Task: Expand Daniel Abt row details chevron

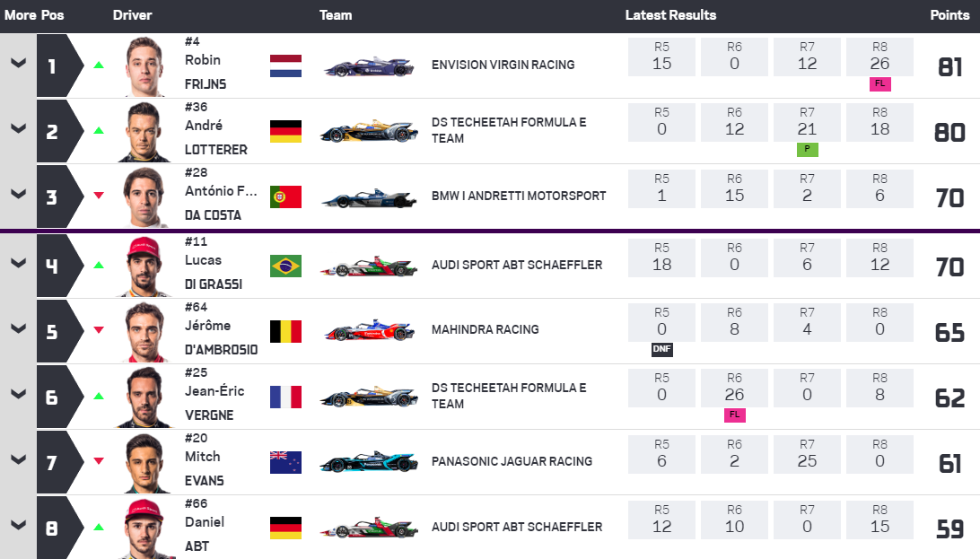Action: click(x=18, y=527)
